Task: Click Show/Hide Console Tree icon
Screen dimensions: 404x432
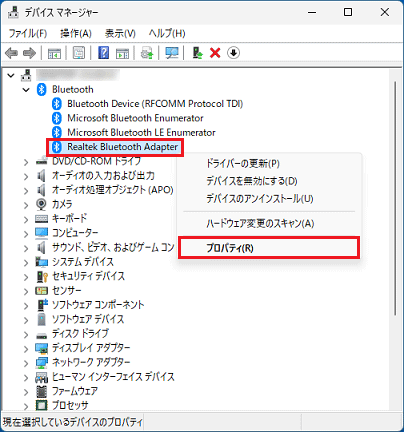Action: 54,53
